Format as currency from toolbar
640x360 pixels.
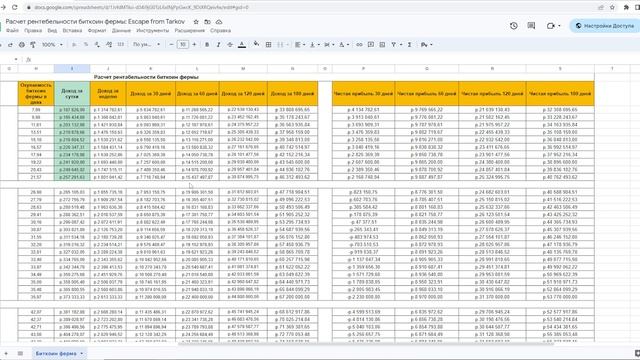74,44
